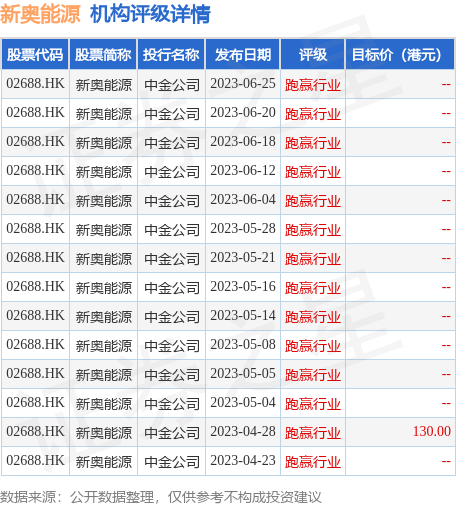Click 02688.HK code in the 2023-05-16 row

[35, 287]
